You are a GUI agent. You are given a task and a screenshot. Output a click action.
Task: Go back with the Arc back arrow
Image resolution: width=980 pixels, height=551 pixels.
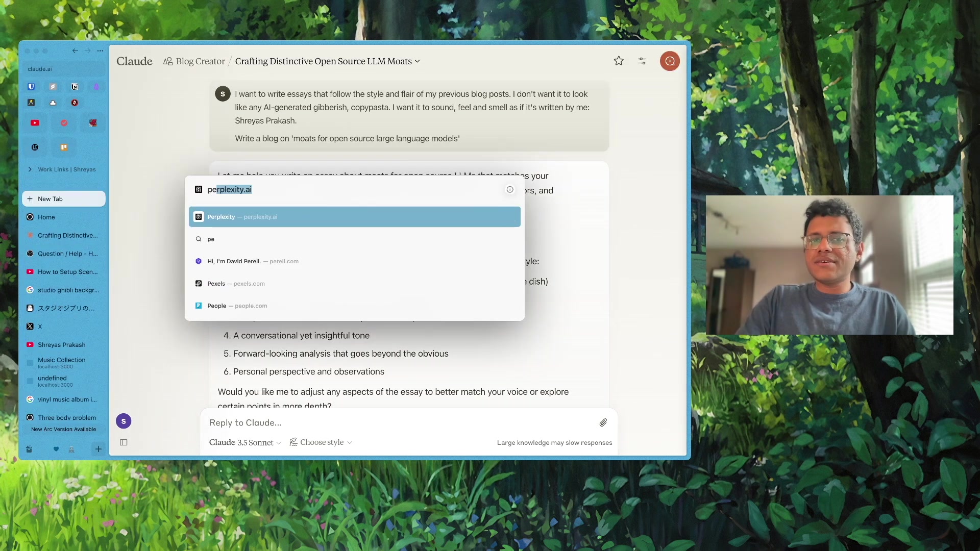tap(75, 51)
